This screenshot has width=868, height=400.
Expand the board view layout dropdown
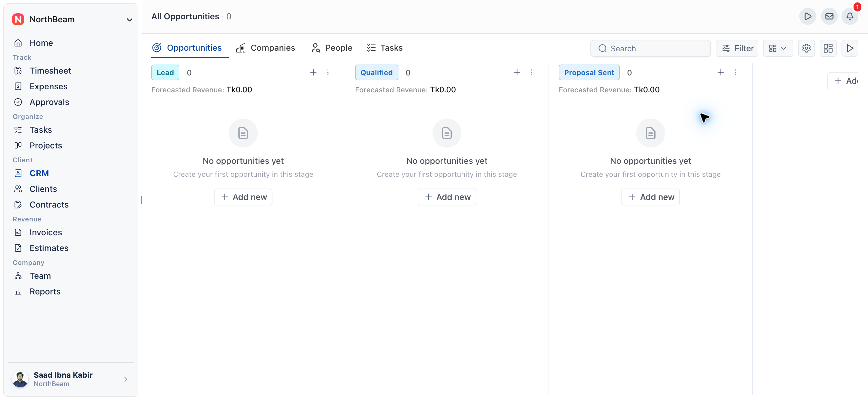point(778,48)
